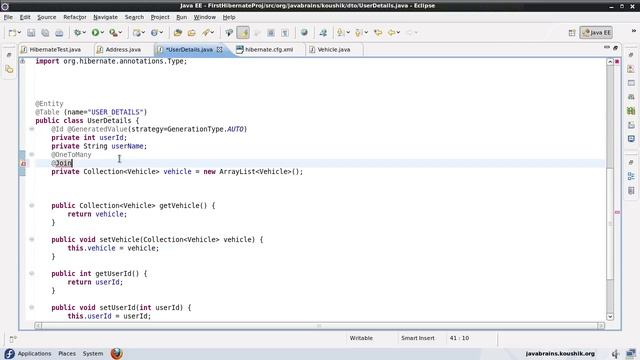The width and height of the screenshot is (640, 360).
Task: Click the vertical scrollbar down arrow
Action: click(x=610, y=317)
